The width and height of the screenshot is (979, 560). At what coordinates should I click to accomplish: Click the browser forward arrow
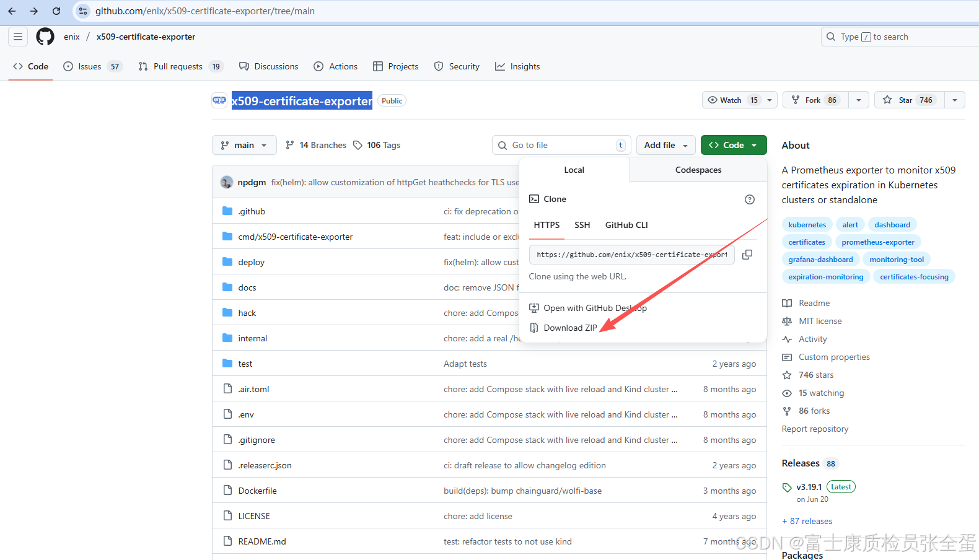34,11
